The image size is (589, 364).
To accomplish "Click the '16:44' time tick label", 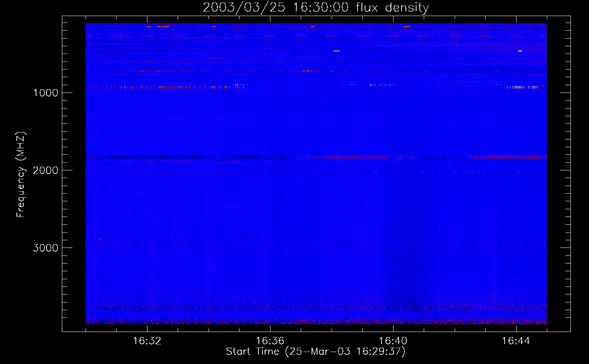I will 516,341.
